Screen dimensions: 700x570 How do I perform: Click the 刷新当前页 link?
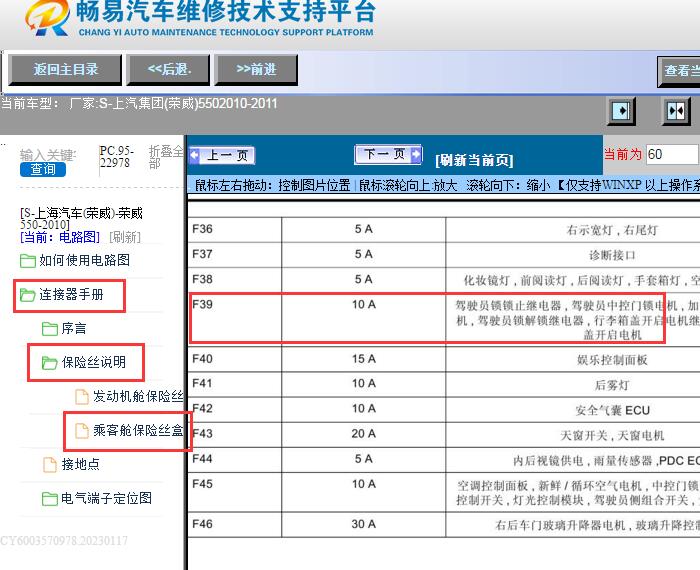[474, 160]
